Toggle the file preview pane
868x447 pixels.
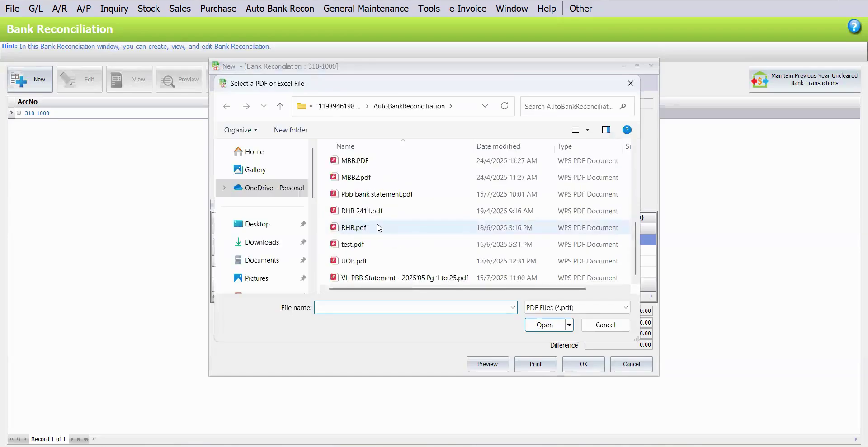(x=606, y=130)
